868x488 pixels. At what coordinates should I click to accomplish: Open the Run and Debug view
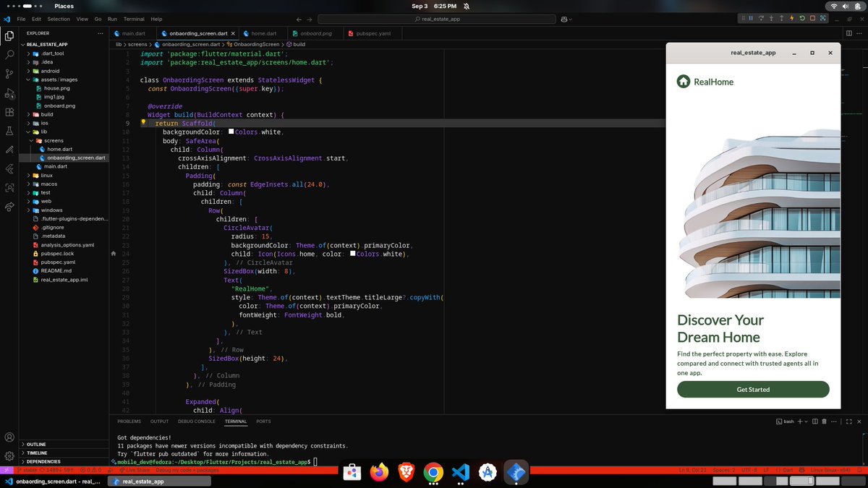(x=9, y=93)
